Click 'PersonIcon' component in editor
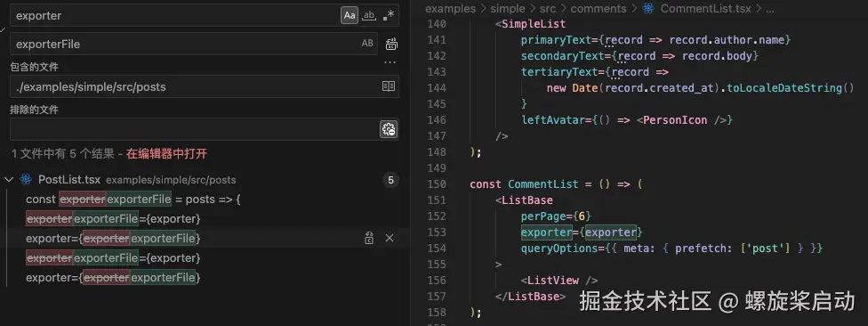The width and height of the screenshot is (868, 326). point(675,119)
